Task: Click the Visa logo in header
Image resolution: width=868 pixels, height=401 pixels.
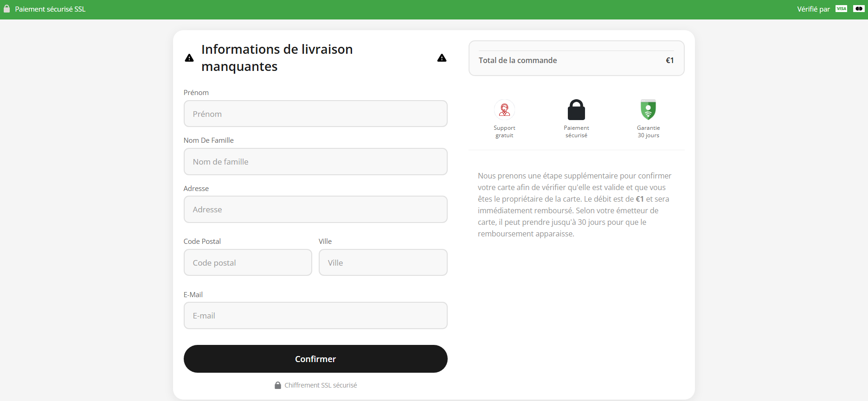Action: point(841,9)
